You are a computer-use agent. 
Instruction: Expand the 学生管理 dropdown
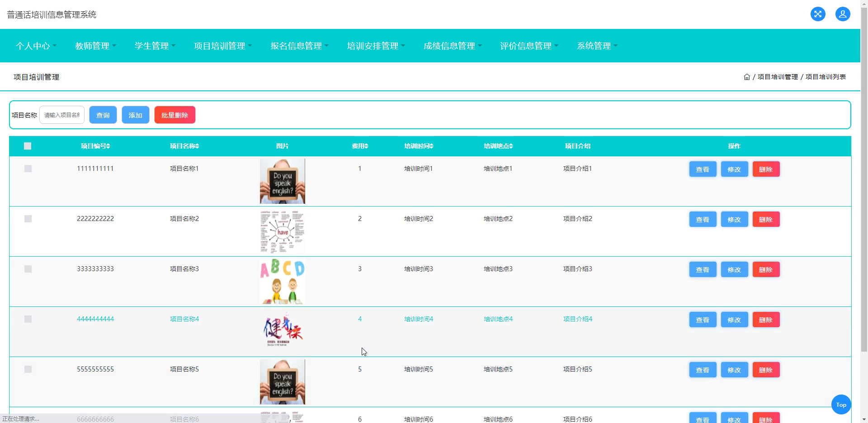155,46
